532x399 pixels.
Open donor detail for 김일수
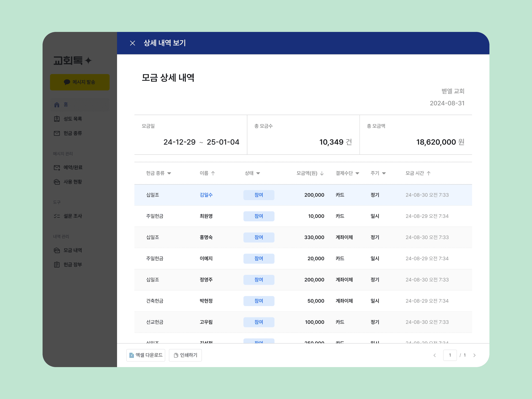(206, 195)
